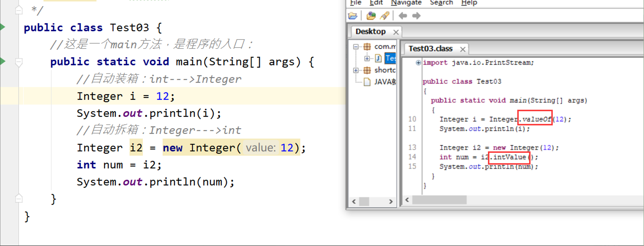Open the Navigate menu
The image size is (644, 246).
406,3
